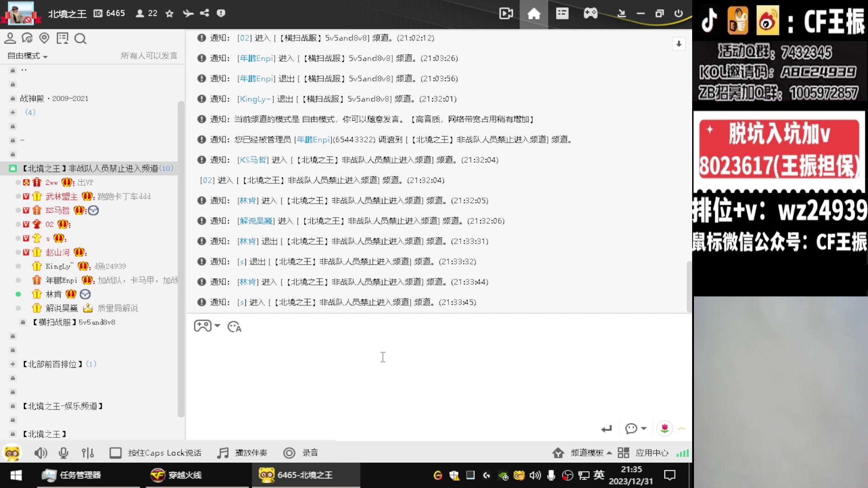Collapse the 频道模板 panel with its arrow

click(609, 453)
